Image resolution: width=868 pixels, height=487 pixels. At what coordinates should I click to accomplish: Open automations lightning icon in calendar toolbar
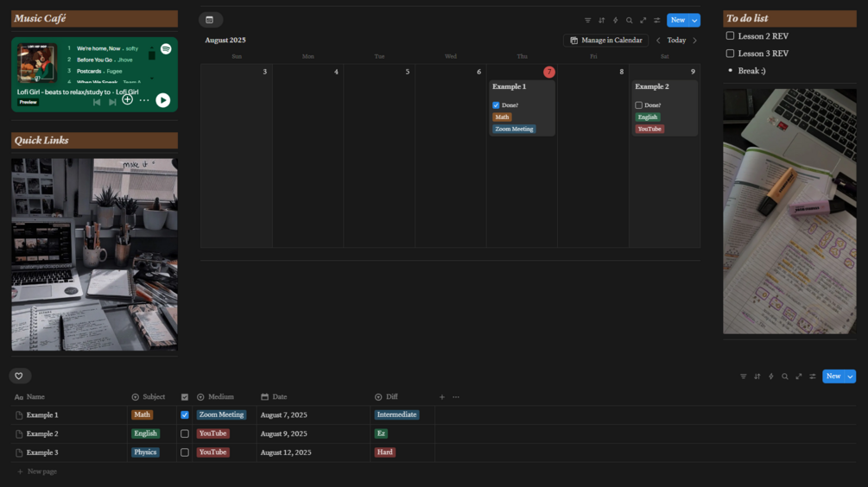[615, 21]
